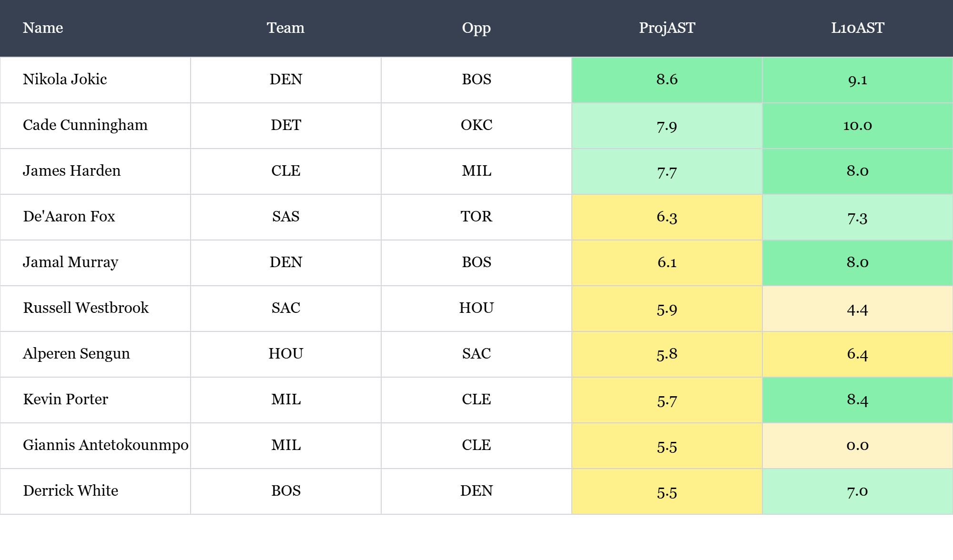Click Cade Cunningham player name
This screenshot has height=560, width=953.
coord(85,125)
